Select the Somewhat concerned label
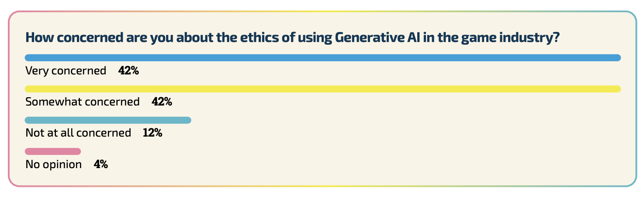 click(x=83, y=102)
